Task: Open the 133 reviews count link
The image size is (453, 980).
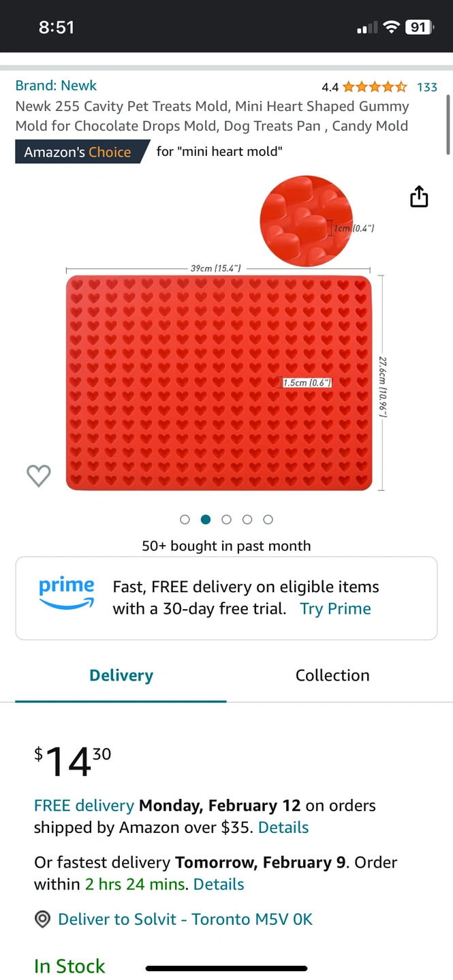Action: tap(427, 87)
